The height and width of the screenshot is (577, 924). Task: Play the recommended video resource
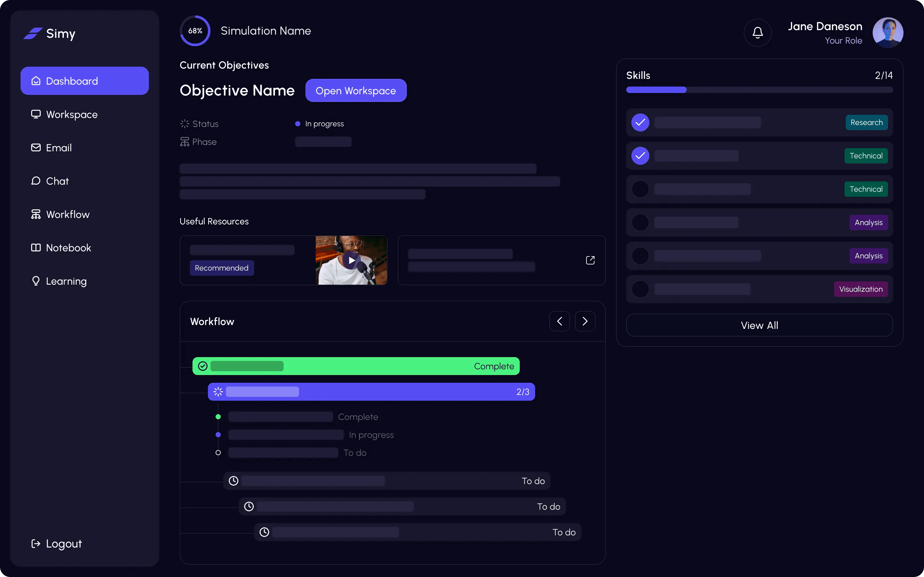[351, 260]
